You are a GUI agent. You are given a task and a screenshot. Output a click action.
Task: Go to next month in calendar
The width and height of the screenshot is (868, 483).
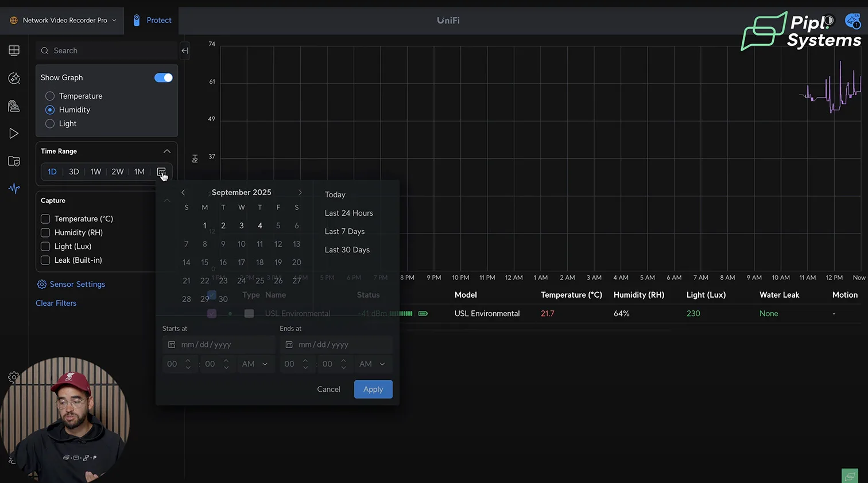(300, 193)
